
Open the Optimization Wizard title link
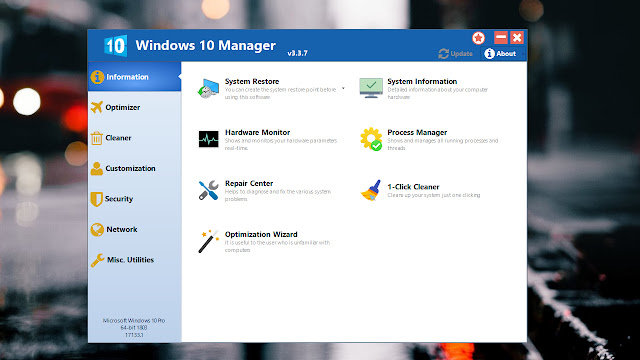[261, 234]
